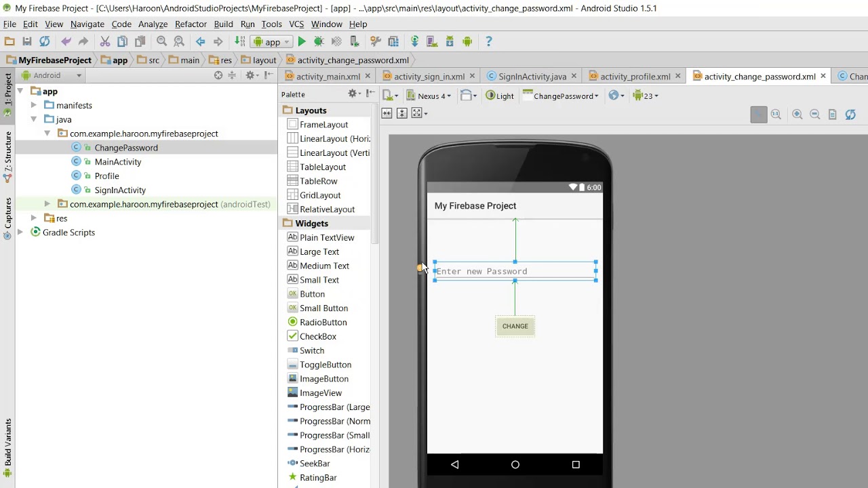Click the Synchronize toolbar icon
This screenshot has width=868, height=488.
[x=45, y=41]
